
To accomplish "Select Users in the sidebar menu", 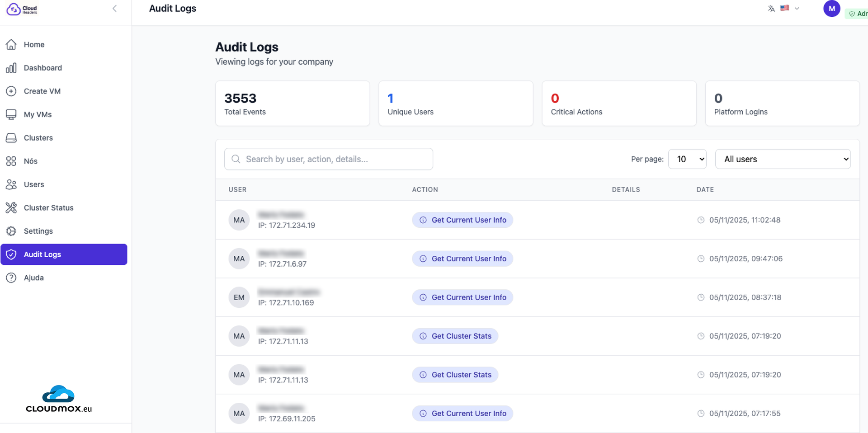I will pyautogui.click(x=34, y=184).
